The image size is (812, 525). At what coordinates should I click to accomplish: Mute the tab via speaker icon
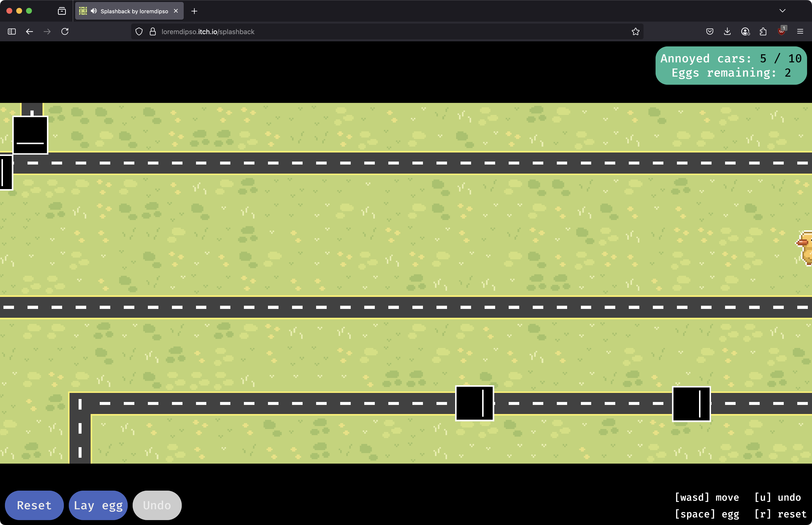(94, 11)
